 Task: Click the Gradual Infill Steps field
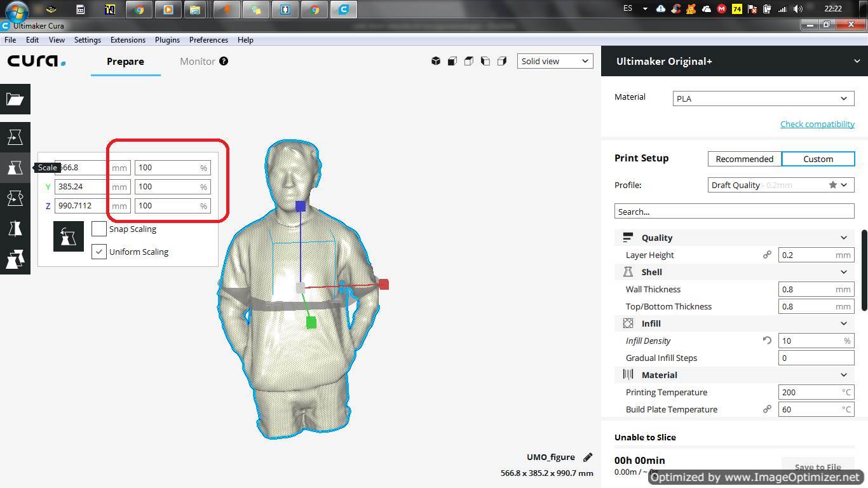816,358
